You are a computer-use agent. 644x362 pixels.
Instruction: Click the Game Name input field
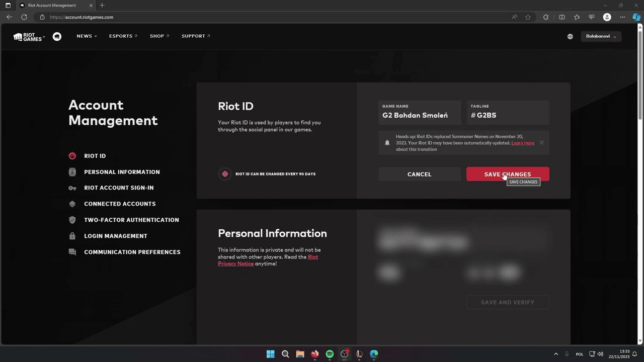[x=419, y=115]
